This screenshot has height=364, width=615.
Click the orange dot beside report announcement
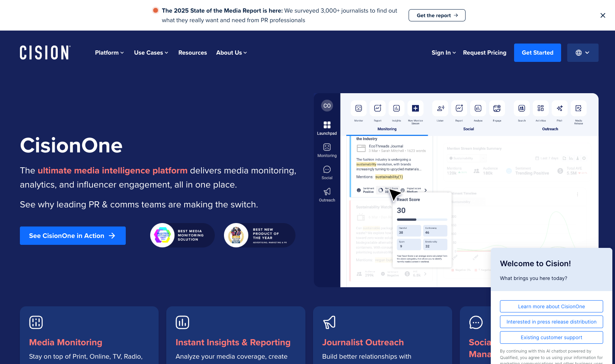tap(156, 10)
